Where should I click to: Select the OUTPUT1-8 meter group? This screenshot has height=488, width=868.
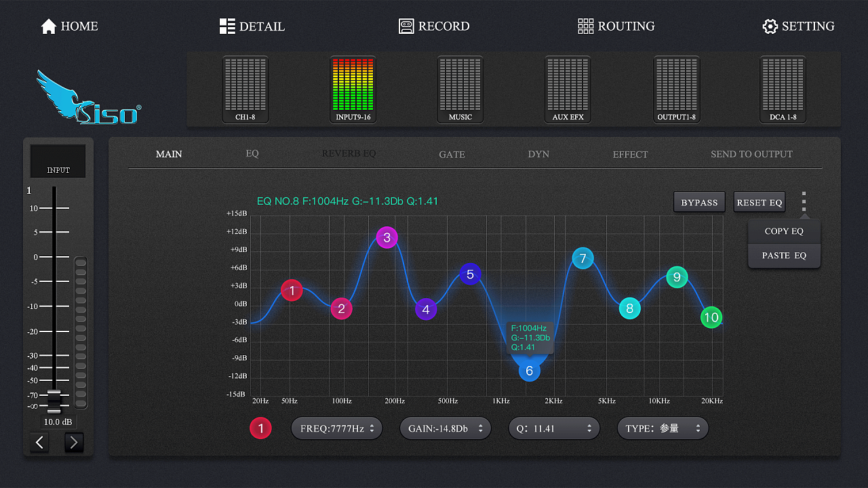(x=677, y=89)
